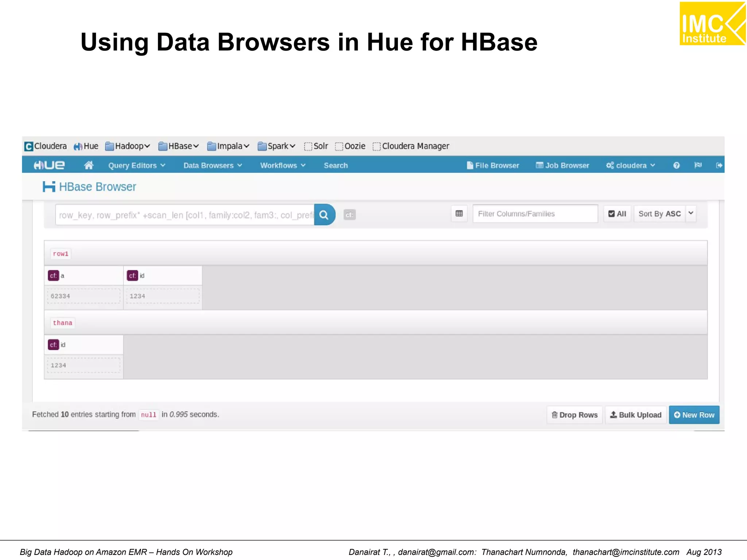
Task: Toggle the All checkbox
Action: tap(617, 214)
